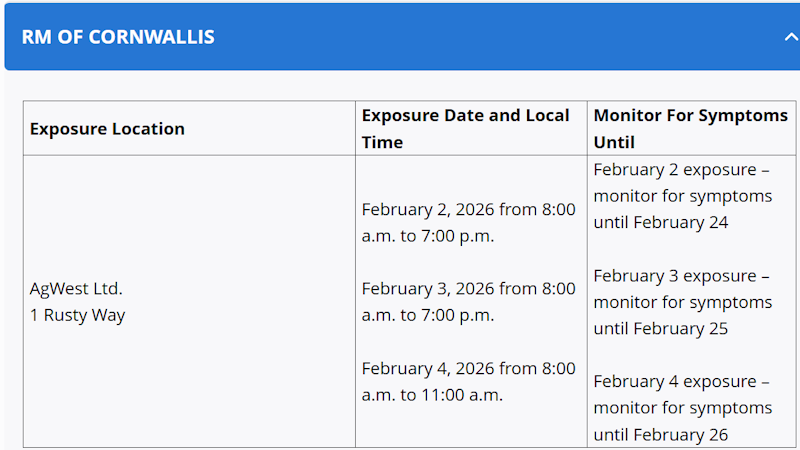Click the February 2, 2026 exposure time entry
Image resolution: width=800 pixels, height=450 pixels.
pyautogui.click(x=468, y=223)
